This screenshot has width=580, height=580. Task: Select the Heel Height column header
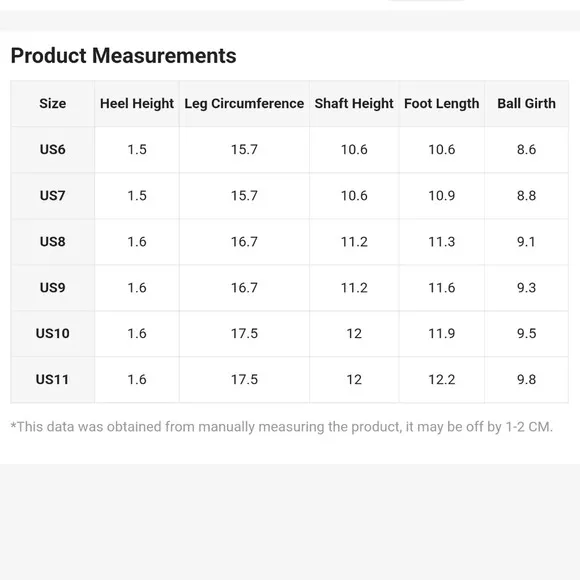(137, 104)
